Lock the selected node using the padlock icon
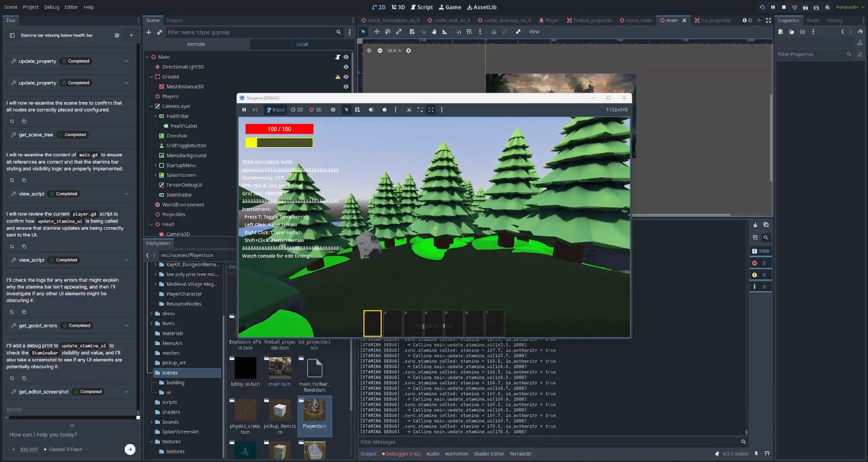This screenshot has width=868, height=462. 493,32
